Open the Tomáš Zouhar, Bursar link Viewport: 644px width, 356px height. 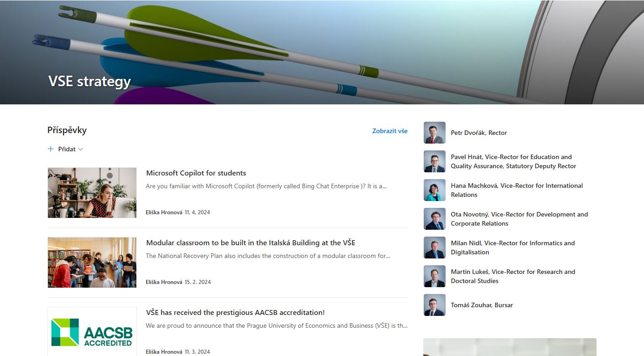[x=482, y=305]
